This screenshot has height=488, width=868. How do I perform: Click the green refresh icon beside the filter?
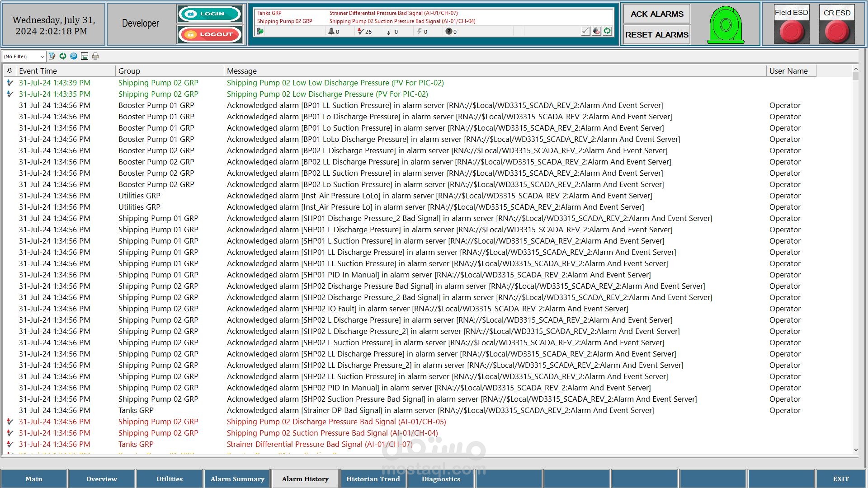point(63,56)
